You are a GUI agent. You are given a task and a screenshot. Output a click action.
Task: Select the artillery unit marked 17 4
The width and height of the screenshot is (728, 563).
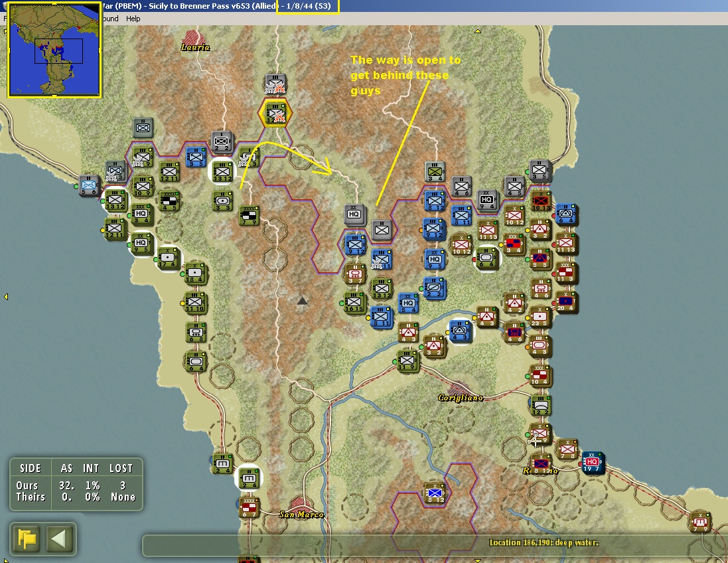point(168,258)
